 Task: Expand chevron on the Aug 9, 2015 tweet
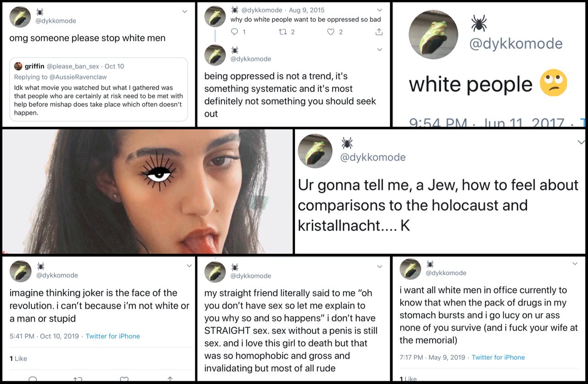(x=379, y=10)
